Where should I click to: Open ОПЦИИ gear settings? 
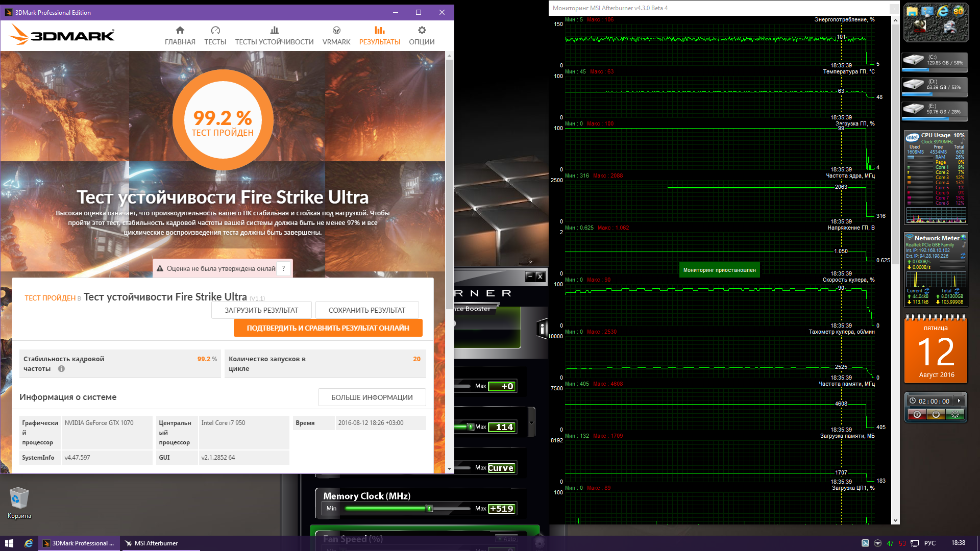422,31
